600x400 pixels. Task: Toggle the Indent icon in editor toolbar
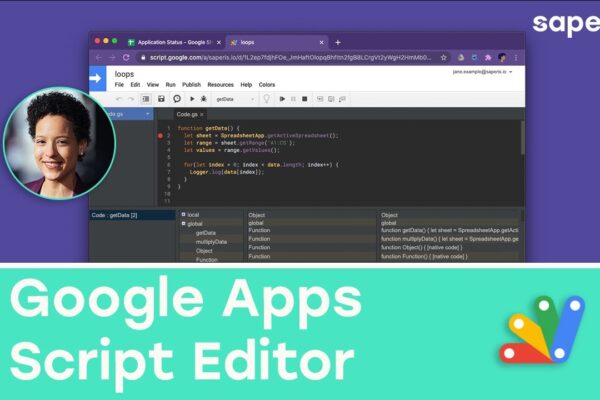tap(146, 99)
